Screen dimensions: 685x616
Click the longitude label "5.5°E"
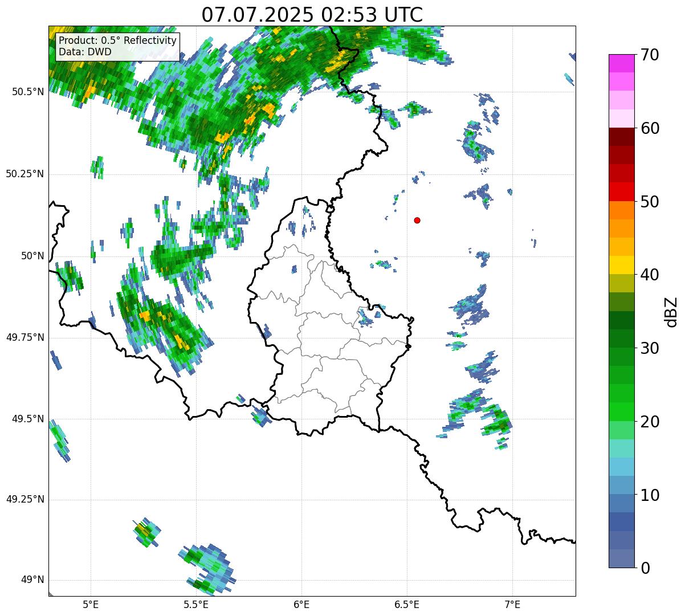click(196, 604)
